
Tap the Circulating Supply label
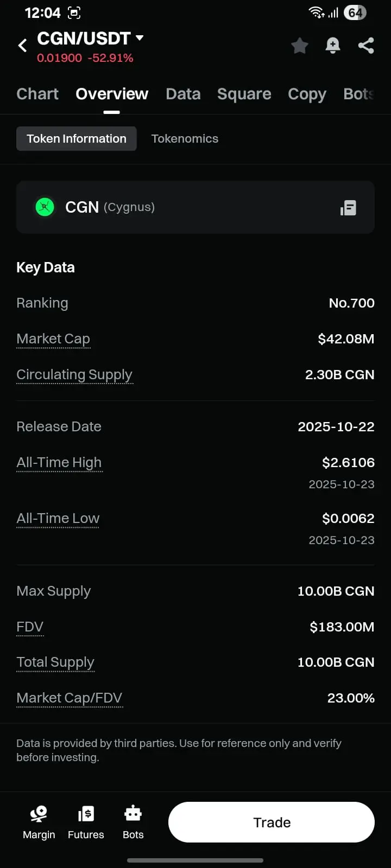click(74, 375)
